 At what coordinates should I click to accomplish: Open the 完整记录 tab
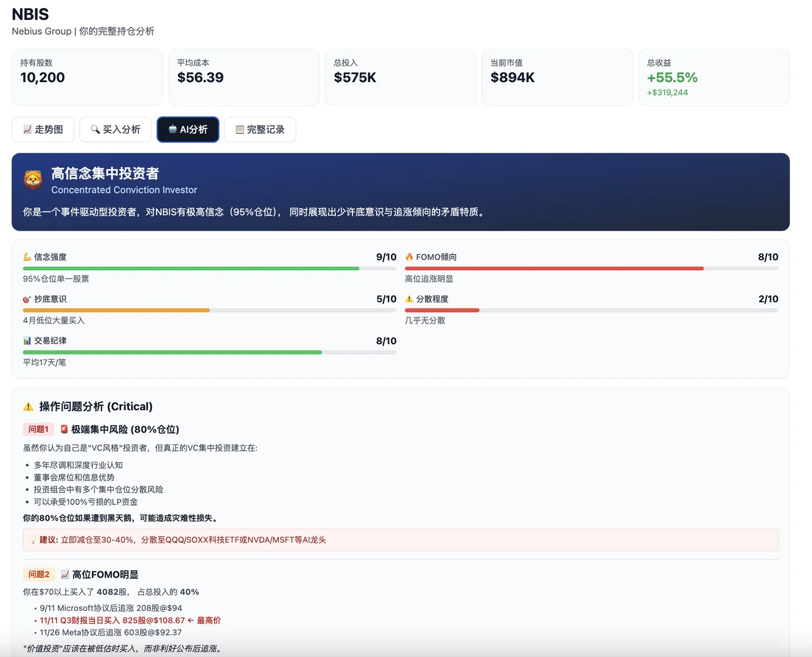pyautogui.click(x=260, y=129)
